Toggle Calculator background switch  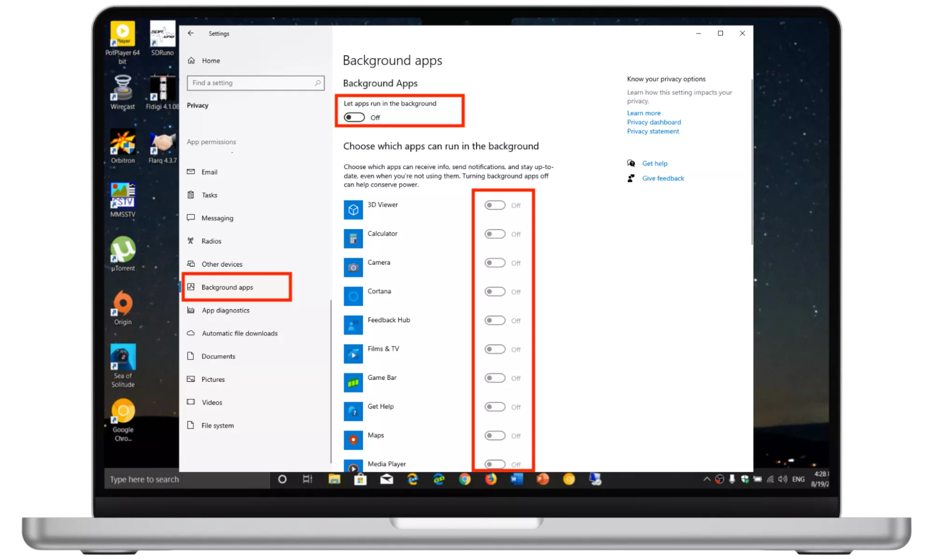(495, 234)
